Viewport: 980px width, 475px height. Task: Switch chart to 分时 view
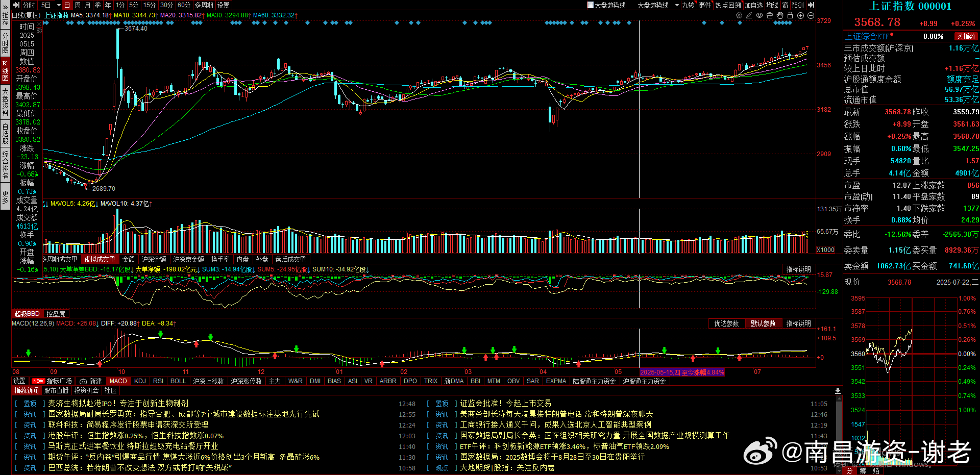coord(29,5)
